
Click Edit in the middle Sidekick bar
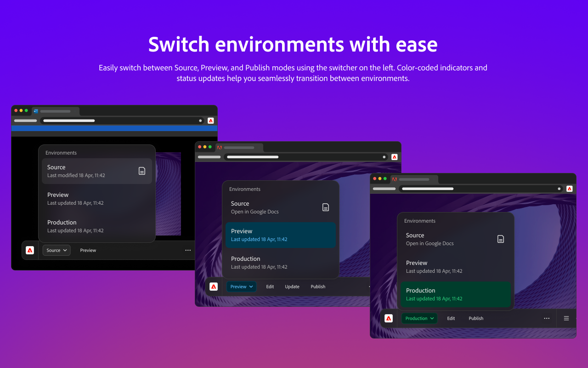[270, 287]
